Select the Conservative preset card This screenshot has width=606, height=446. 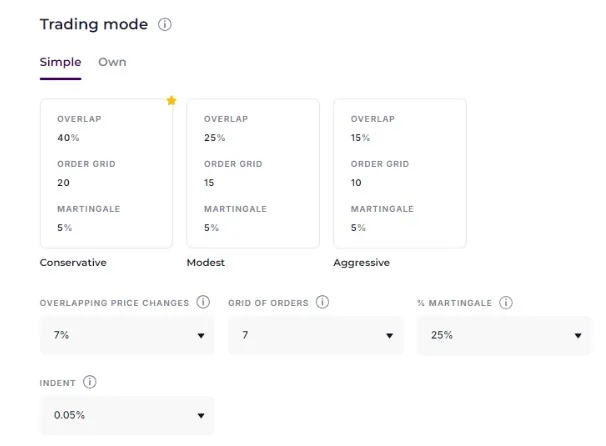pos(106,172)
